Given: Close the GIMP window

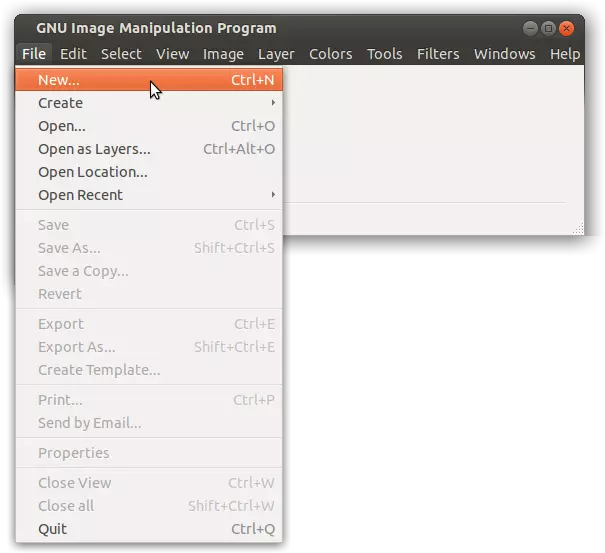Looking at the screenshot, I should pyautogui.click(x=566, y=29).
